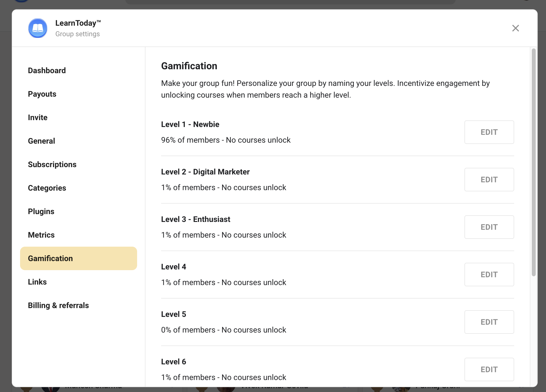
Task: Edit Level 2 - Digital Marketer
Action: (x=489, y=180)
